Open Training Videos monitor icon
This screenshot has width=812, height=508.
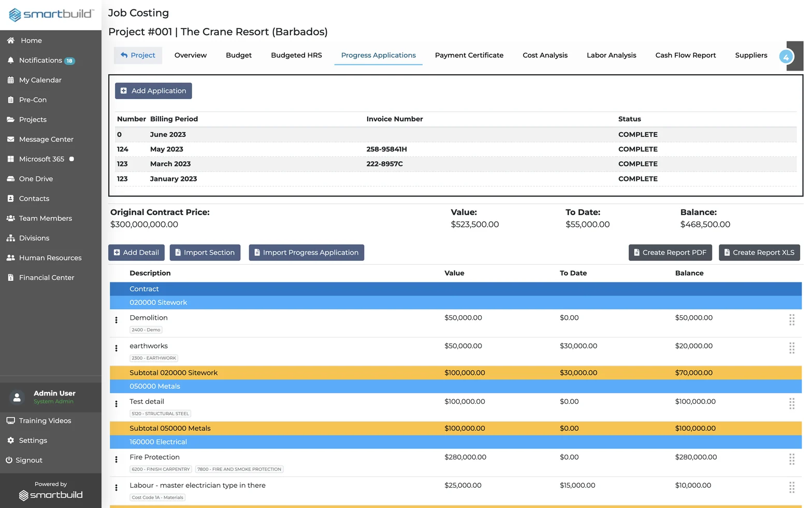pyautogui.click(x=10, y=420)
